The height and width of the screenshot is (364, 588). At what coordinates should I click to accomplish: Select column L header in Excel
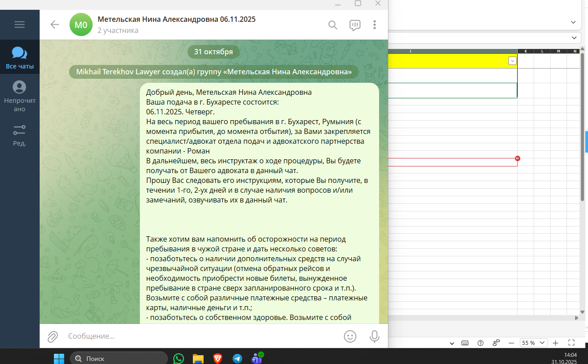point(542,51)
